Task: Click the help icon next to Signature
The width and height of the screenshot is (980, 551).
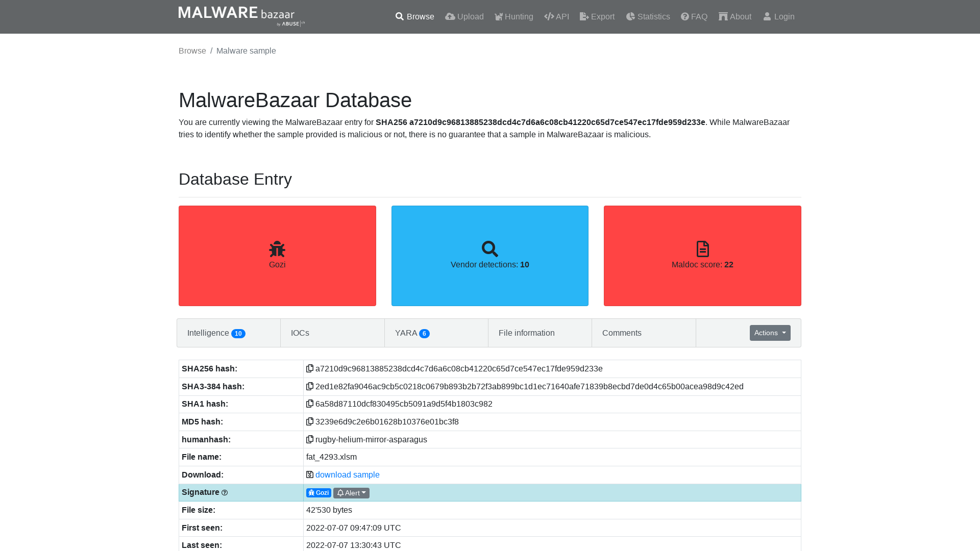Action: tap(225, 492)
